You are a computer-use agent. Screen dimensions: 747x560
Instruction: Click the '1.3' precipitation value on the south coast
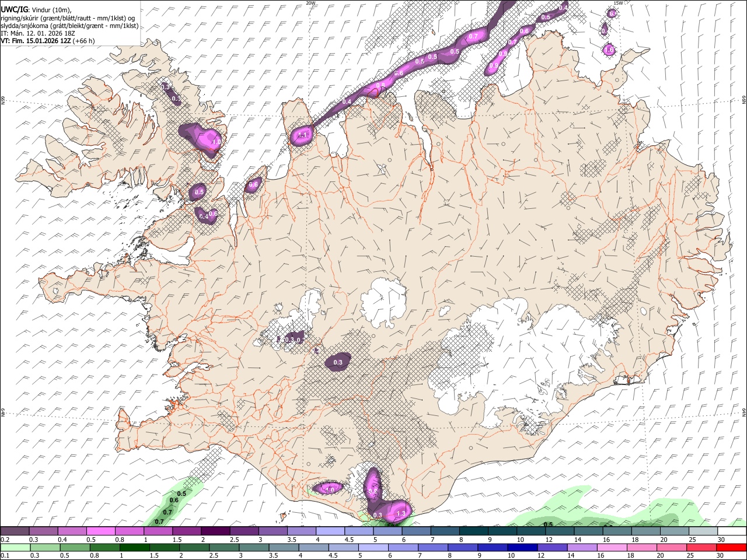[400, 513]
